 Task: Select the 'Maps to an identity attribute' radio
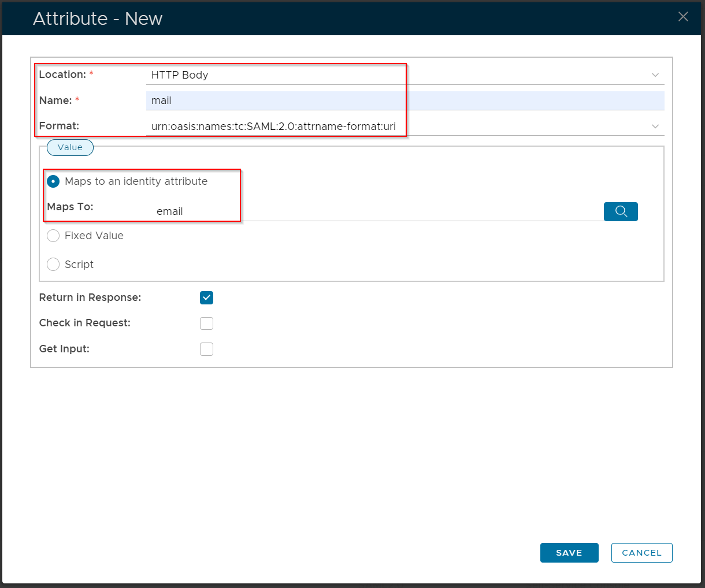[x=53, y=181]
